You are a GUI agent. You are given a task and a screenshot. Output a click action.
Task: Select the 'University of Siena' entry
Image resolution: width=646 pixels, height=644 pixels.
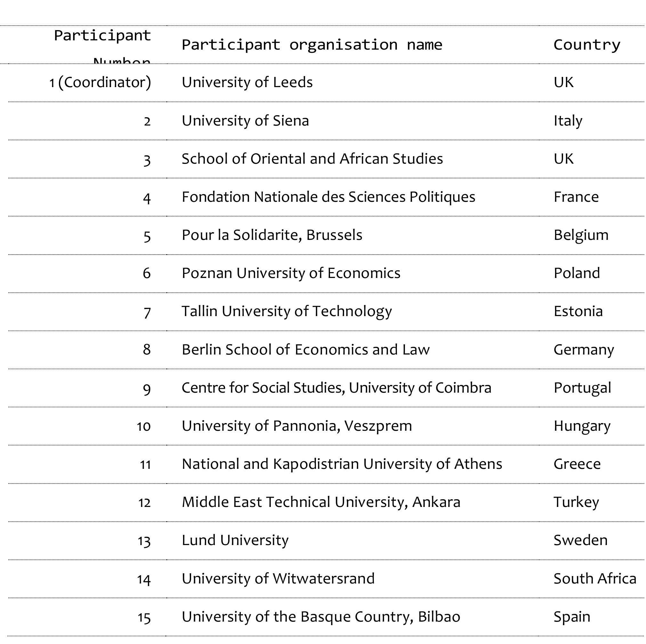[245, 121]
